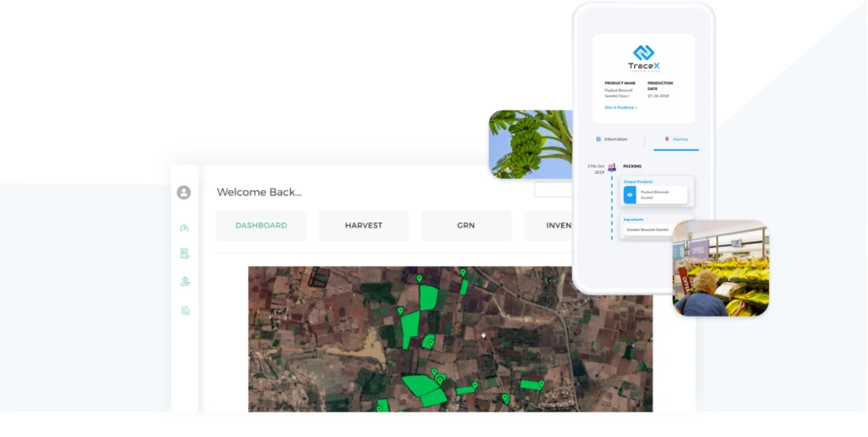Open the HARVEST tab
The height and width of the screenshot is (437, 868).
tap(364, 226)
